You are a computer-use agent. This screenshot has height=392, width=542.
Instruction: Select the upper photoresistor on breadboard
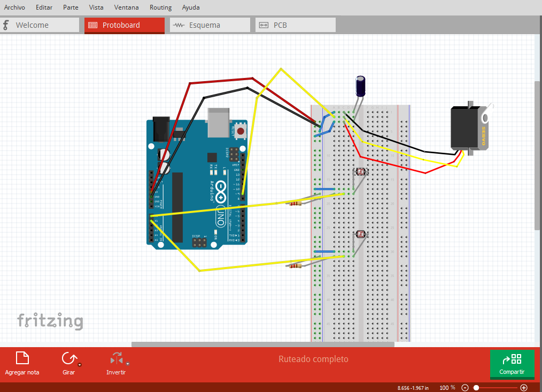pyautogui.click(x=361, y=171)
